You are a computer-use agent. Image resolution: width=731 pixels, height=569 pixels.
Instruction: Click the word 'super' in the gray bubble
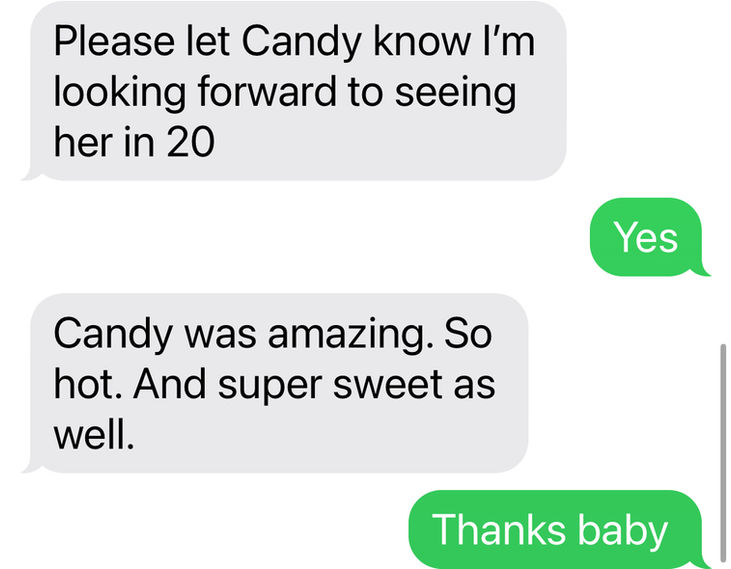coord(270,388)
